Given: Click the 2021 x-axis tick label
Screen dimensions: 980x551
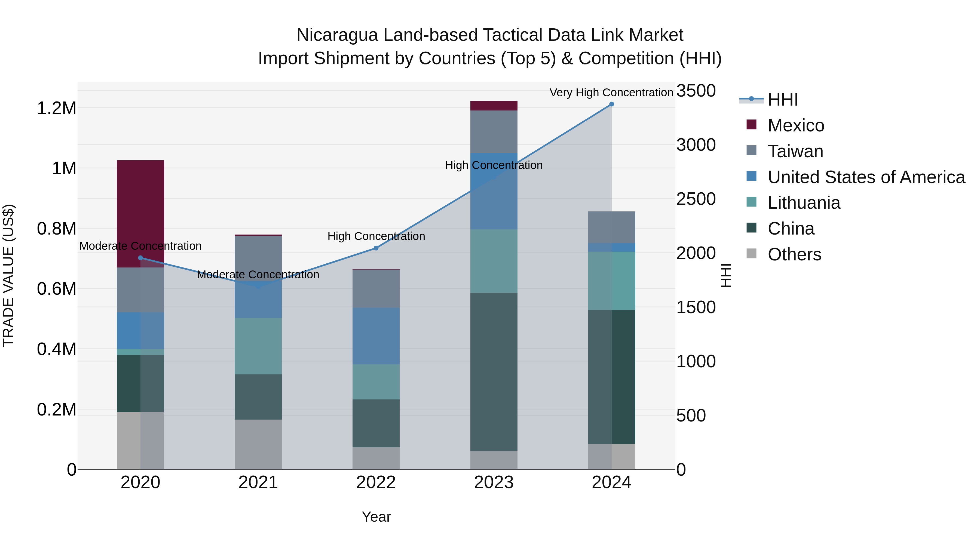Looking at the screenshot, I should coord(258,482).
